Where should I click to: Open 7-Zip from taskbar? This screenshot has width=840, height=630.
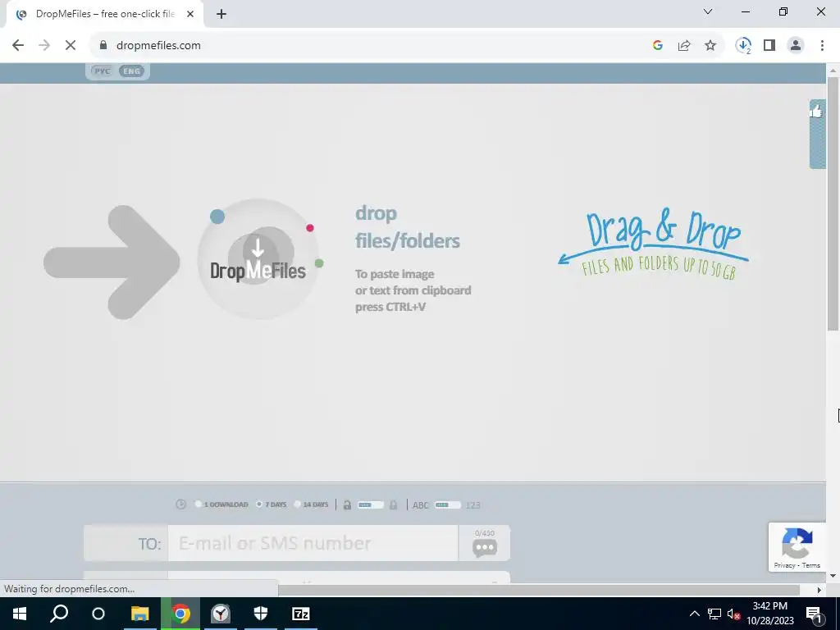pos(300,614)
